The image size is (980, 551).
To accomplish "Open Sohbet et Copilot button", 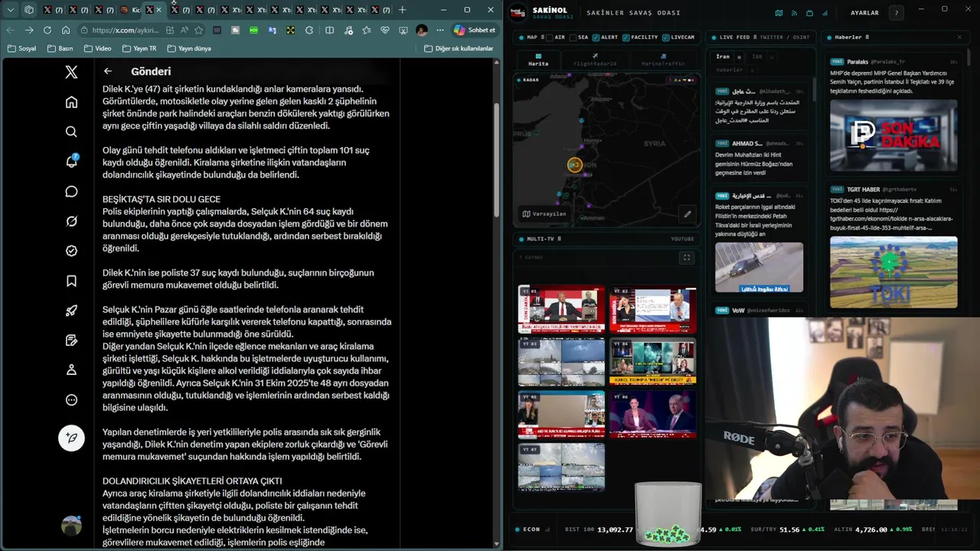I will click(x=475, y=30).
